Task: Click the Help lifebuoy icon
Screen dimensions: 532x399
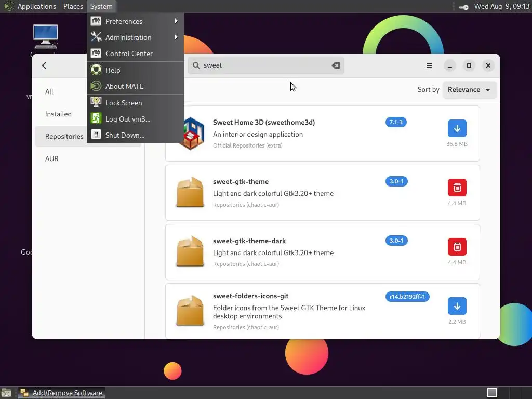Action: (x=96, y=70)
